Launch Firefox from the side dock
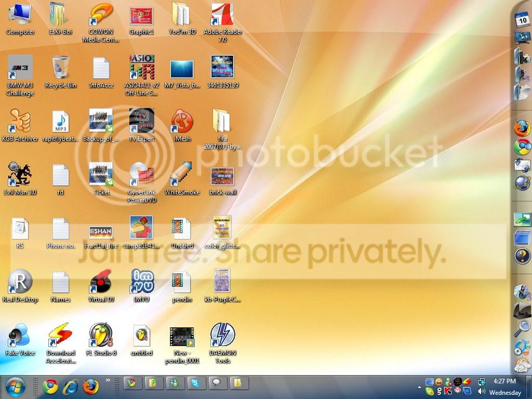Image resolution: width=532 pixels, height=399 pixels. coord(522,129)
